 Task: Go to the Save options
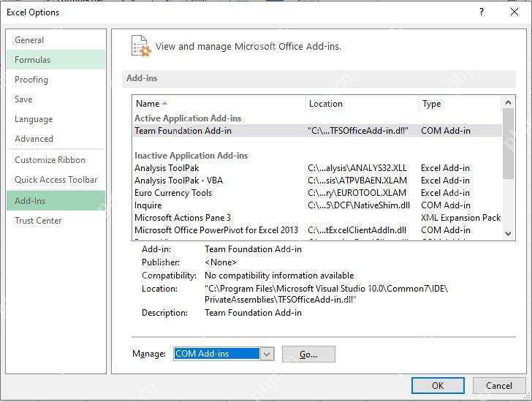point(56,99)
